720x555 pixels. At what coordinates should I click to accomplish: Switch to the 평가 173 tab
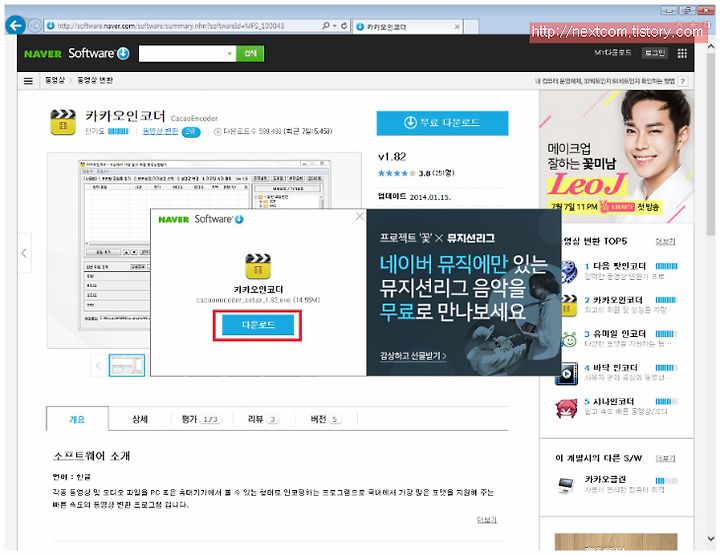pos(201,419)
